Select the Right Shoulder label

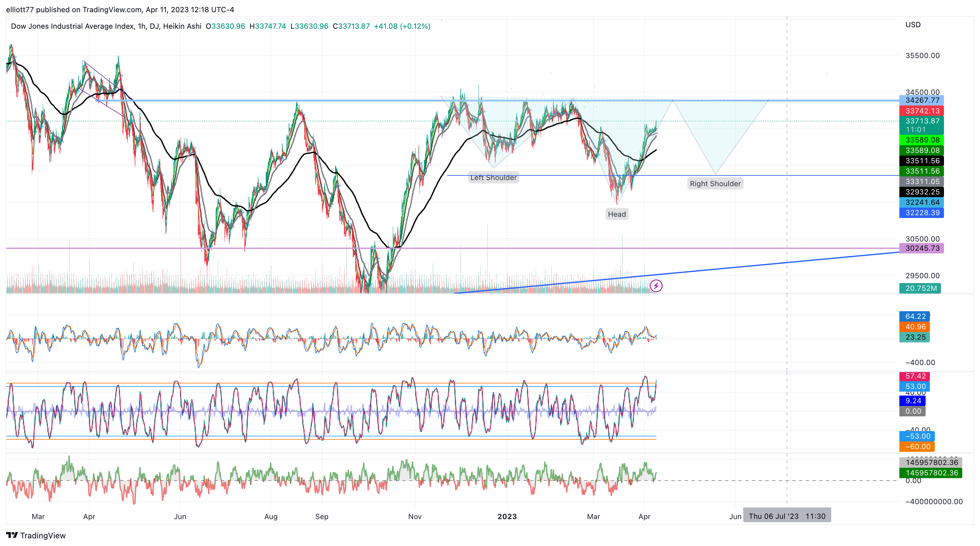[715, 183]
